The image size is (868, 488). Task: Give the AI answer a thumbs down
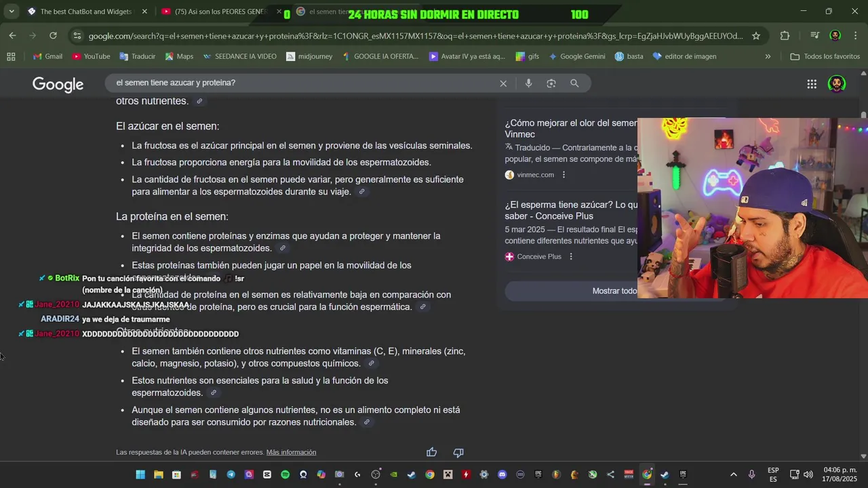458,453
